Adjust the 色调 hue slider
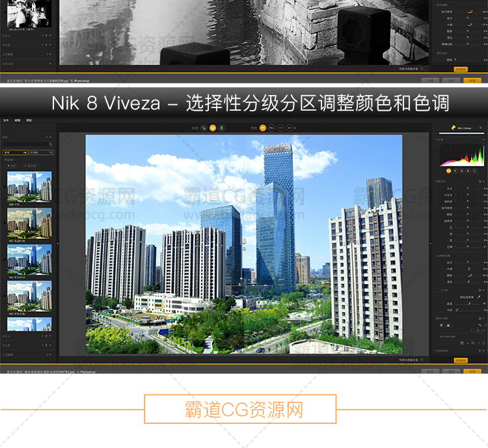The height and width of the screenshot is (448, 488). pyautogui.click(x=467, y=246)
